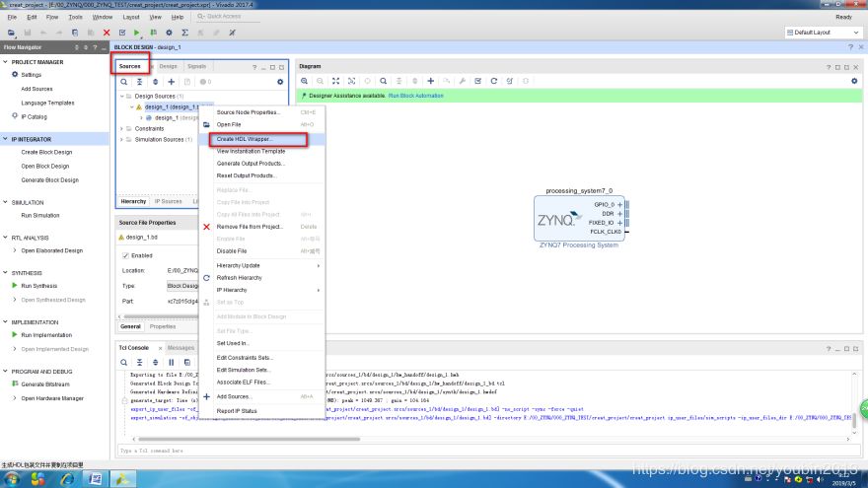Viewport: 868px width, 488px height.
Task: Add sources using the plus icon in Sources panel
Action: [171, 82]
